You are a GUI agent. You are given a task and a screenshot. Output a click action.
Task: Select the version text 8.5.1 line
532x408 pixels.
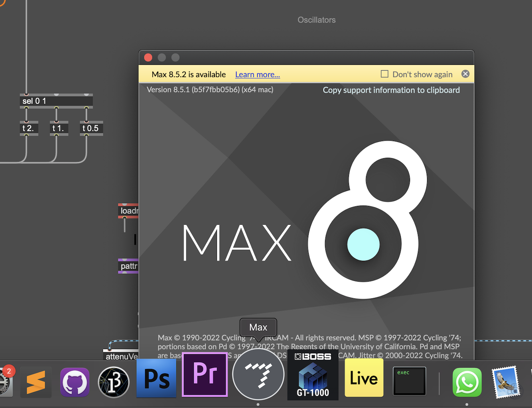pyautogui.click(x=210, y=90)
